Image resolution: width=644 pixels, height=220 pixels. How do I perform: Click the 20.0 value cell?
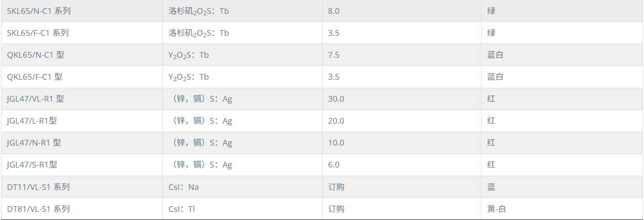pos(401,121)
